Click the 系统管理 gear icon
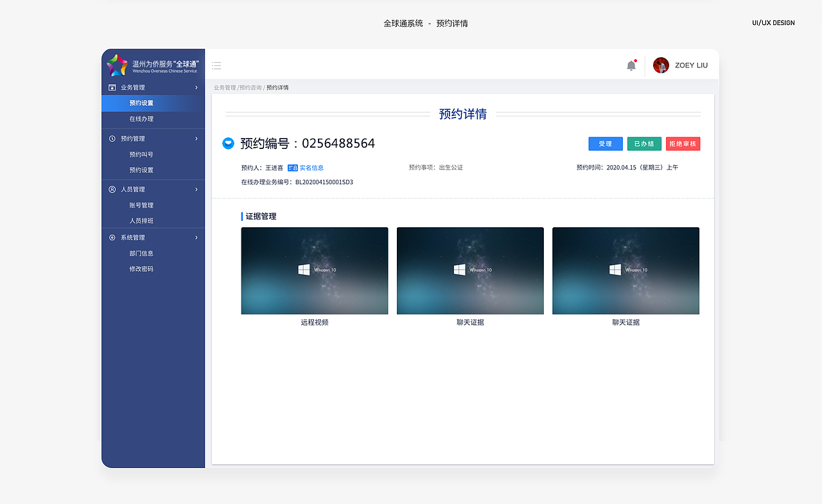 tap(112, 238)
